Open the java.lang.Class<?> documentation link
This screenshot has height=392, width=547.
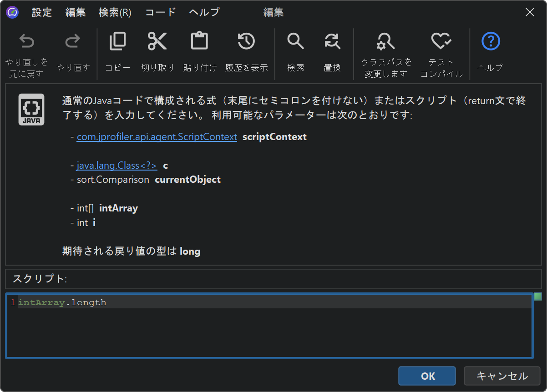116,166
